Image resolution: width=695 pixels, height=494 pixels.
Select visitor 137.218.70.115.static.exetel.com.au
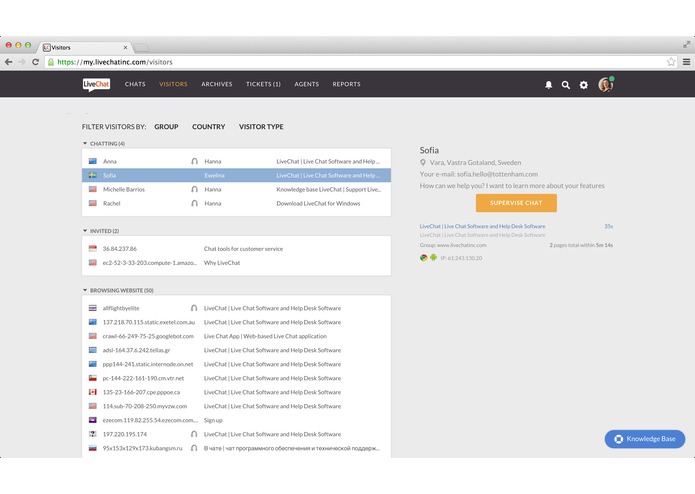[x=236, y=322]
